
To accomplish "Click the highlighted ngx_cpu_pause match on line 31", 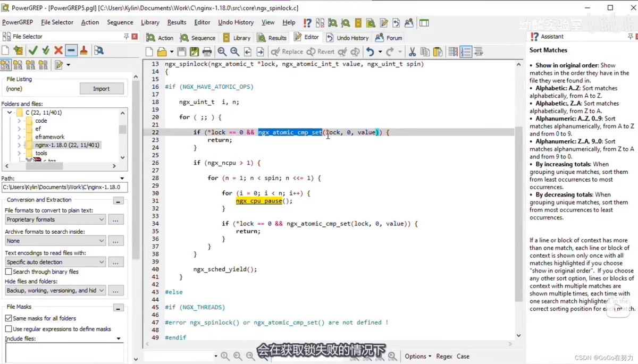I will click(x=259, y=201).
